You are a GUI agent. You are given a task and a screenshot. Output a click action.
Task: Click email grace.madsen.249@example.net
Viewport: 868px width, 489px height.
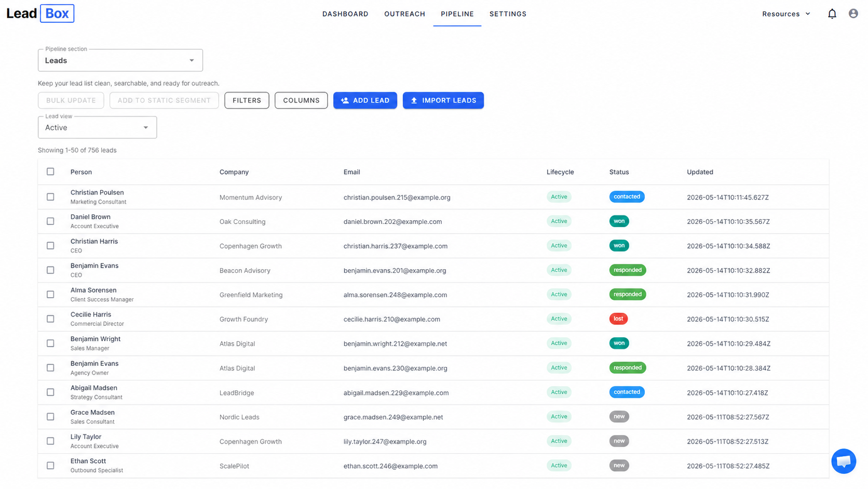[x=393, y=417]
